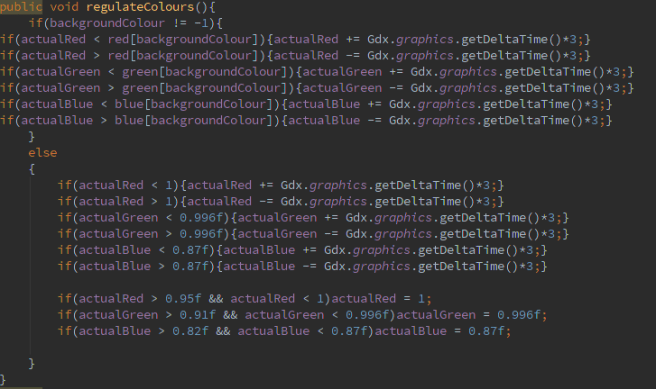Click the assignment 'actualBlue = 0.87f;'
656x389 pixels.
tap(443, 331)
